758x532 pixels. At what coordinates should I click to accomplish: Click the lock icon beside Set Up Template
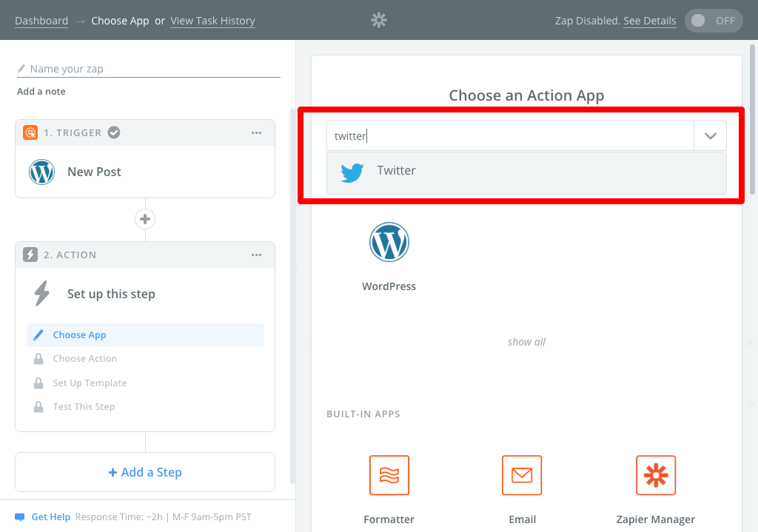38,383
